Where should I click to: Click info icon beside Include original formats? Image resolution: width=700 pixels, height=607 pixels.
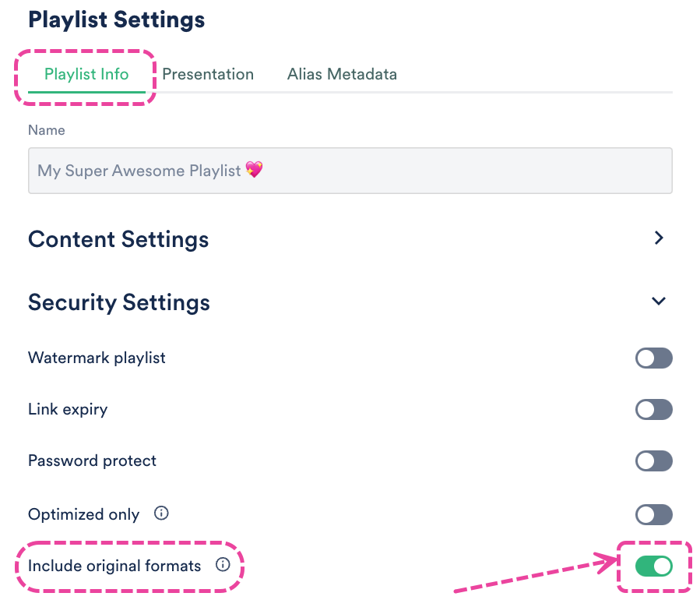coord(223,565)
